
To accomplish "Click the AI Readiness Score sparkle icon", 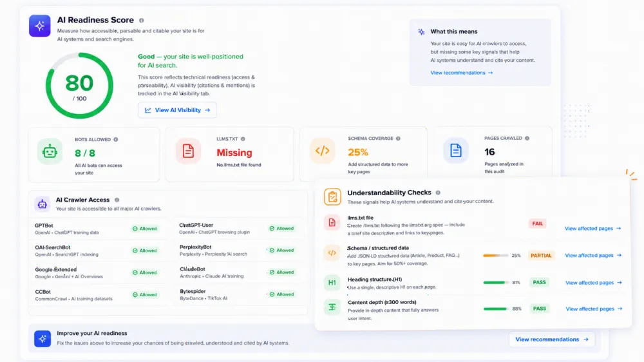I will coord(40,26).
